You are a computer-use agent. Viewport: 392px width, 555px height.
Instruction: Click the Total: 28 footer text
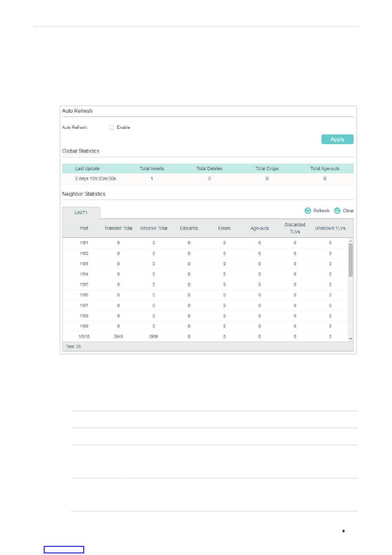click(73, 346)
